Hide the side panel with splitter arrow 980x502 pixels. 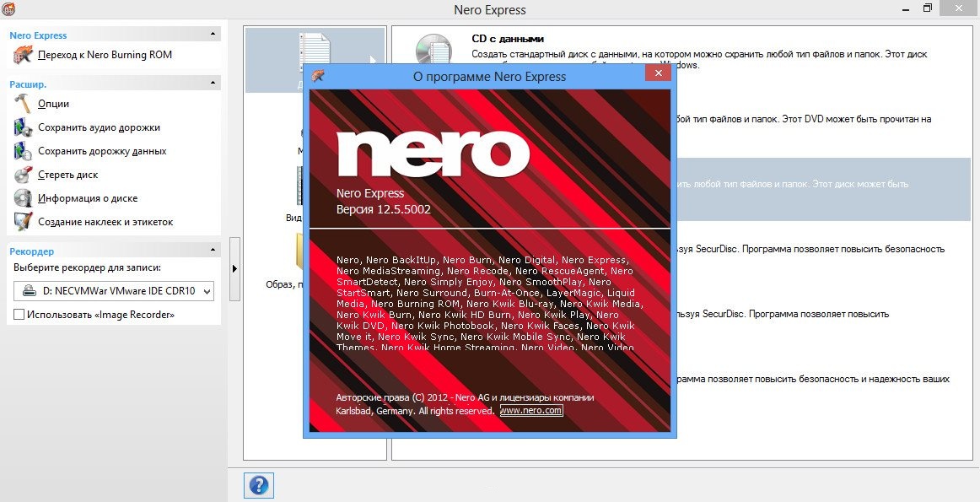coord(234,268)
